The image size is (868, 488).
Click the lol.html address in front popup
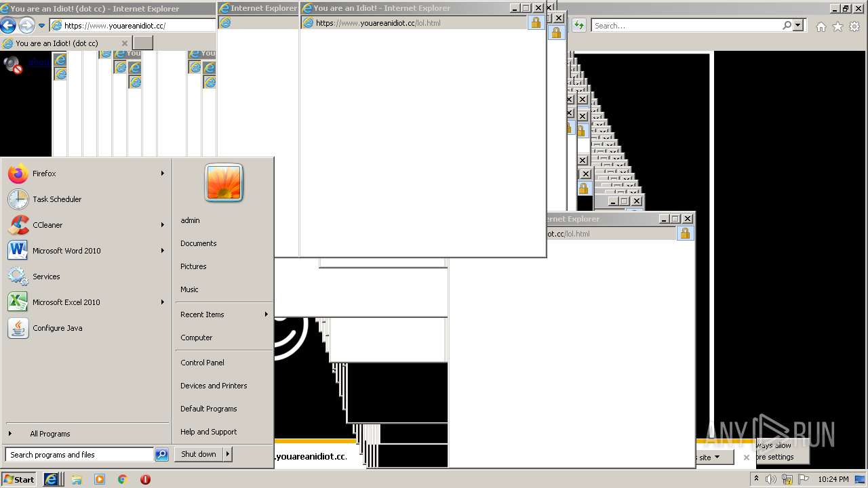(x=378, y=23)
